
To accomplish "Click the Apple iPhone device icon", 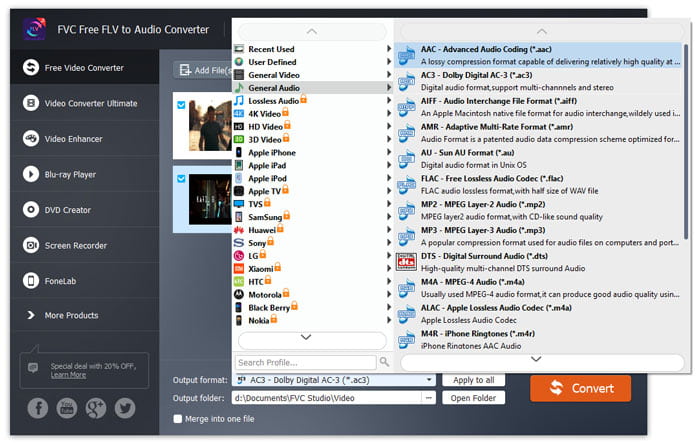I will (239, 152).
